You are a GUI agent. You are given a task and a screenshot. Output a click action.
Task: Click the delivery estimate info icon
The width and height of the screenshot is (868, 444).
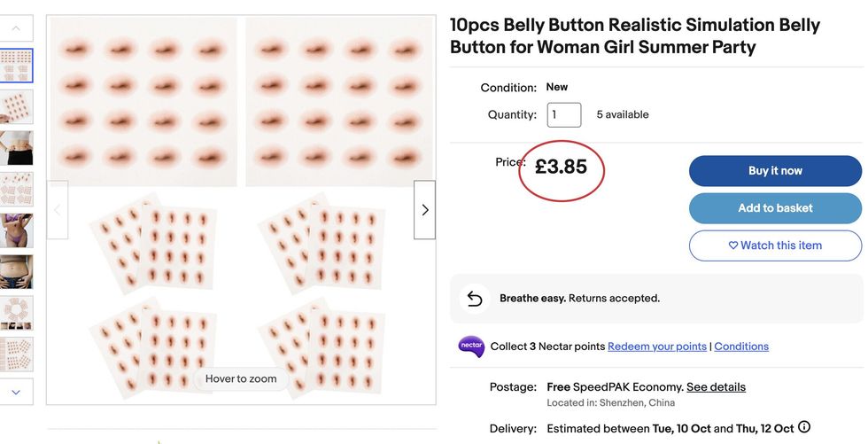(804, 428)
